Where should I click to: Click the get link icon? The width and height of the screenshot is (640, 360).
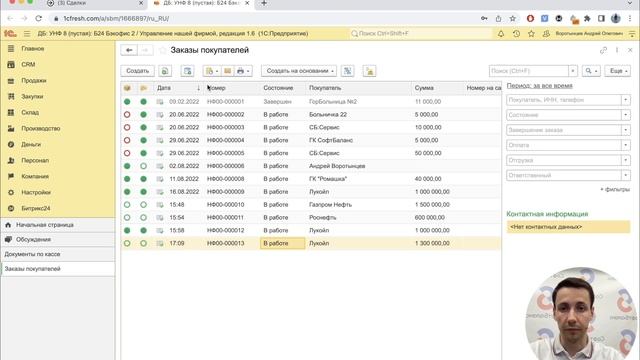[603, 50]
